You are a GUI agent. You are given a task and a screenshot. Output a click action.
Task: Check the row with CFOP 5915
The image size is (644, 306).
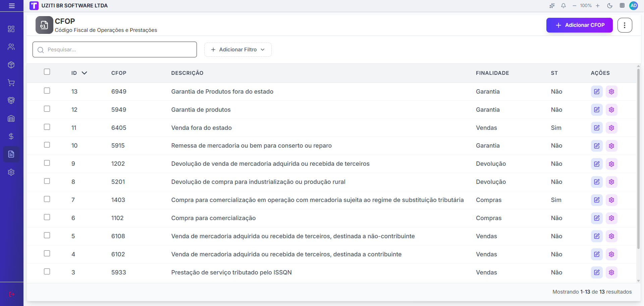47,145
